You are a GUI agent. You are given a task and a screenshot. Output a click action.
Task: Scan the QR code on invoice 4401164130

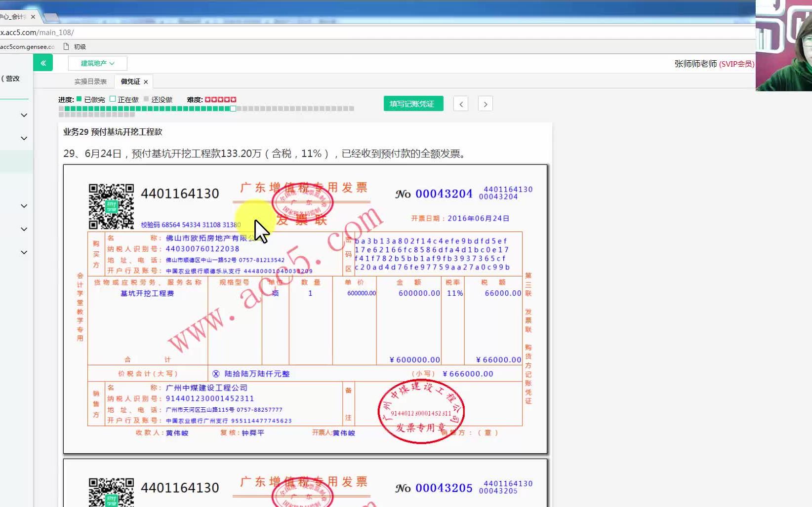tap(111, 206)
